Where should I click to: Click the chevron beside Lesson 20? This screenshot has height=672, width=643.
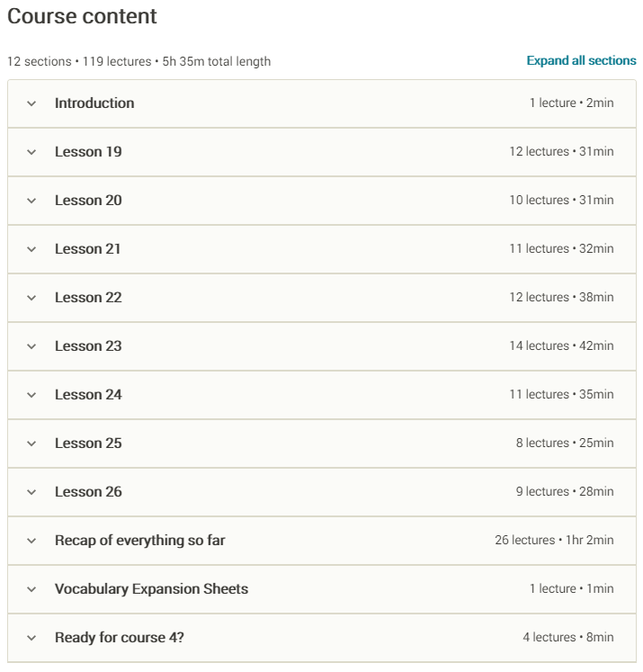point(31,201)
